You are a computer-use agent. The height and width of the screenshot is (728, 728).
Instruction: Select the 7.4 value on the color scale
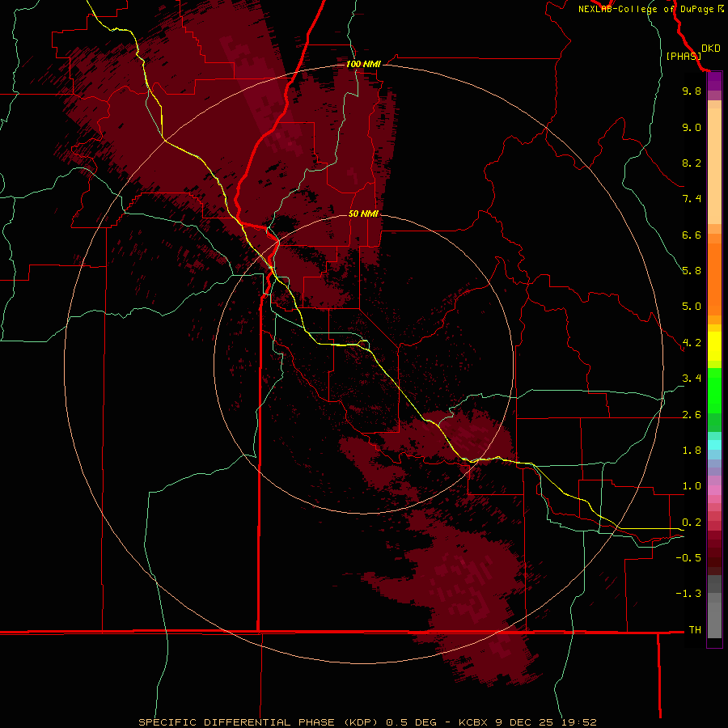[x=692, y=199]
